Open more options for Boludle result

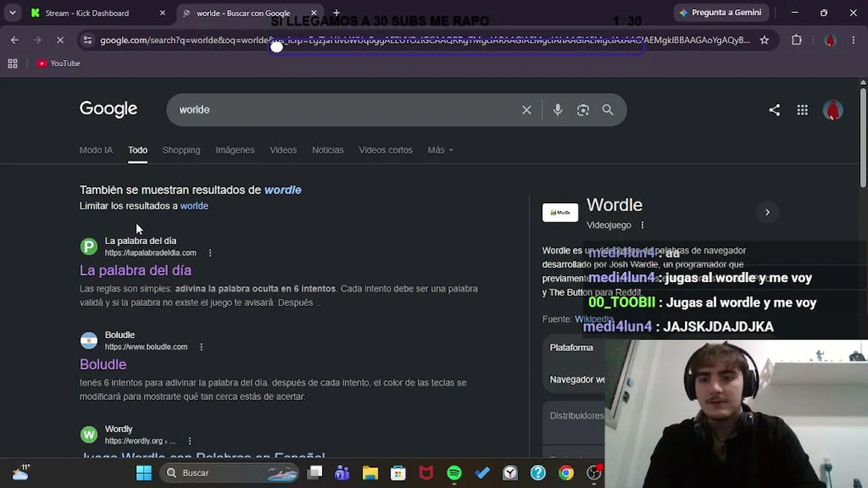pos(201,347)
